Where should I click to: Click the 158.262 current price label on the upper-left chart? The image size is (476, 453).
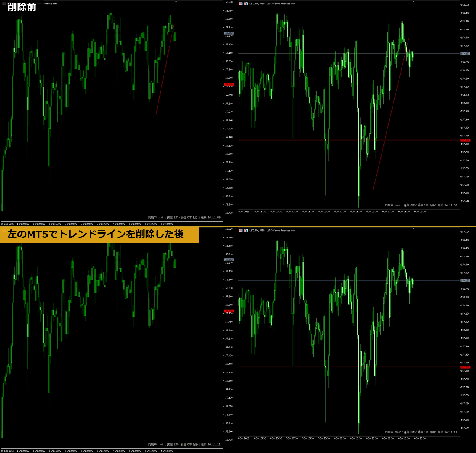(x=228, y=33)
